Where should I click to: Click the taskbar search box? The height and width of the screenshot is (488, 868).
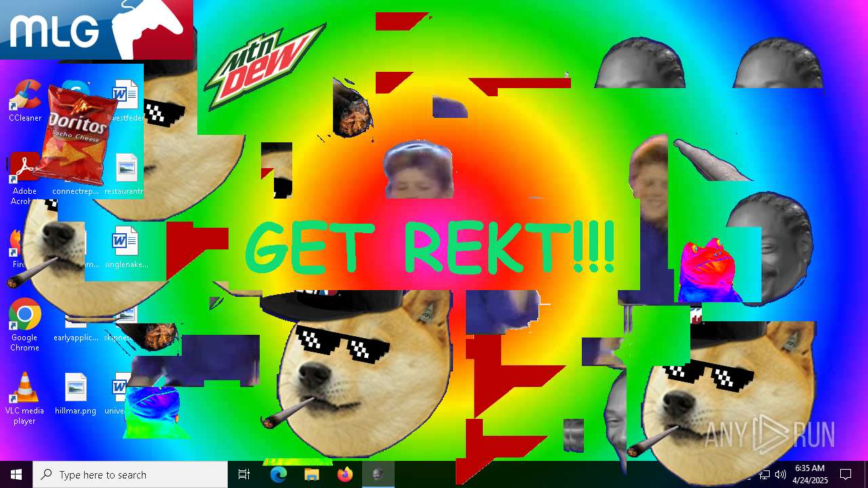[130, 474]
